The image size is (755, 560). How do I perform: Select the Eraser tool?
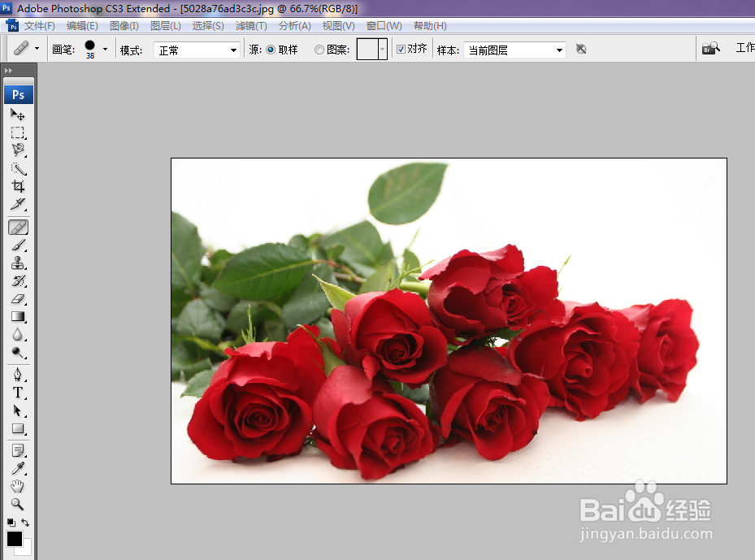[x=18, y=298]
